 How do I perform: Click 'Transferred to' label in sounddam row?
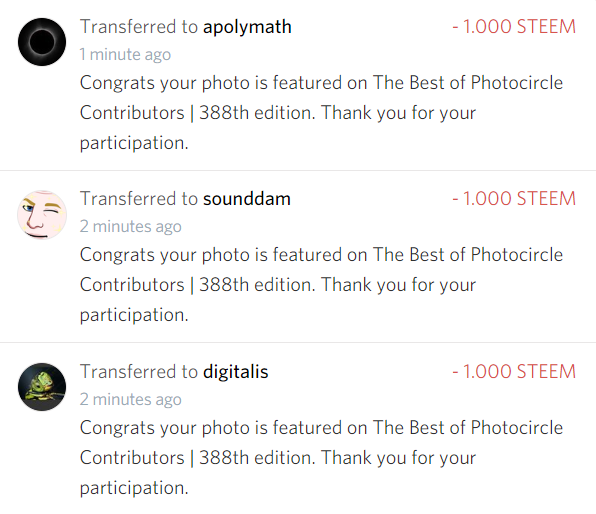point(139,198)
